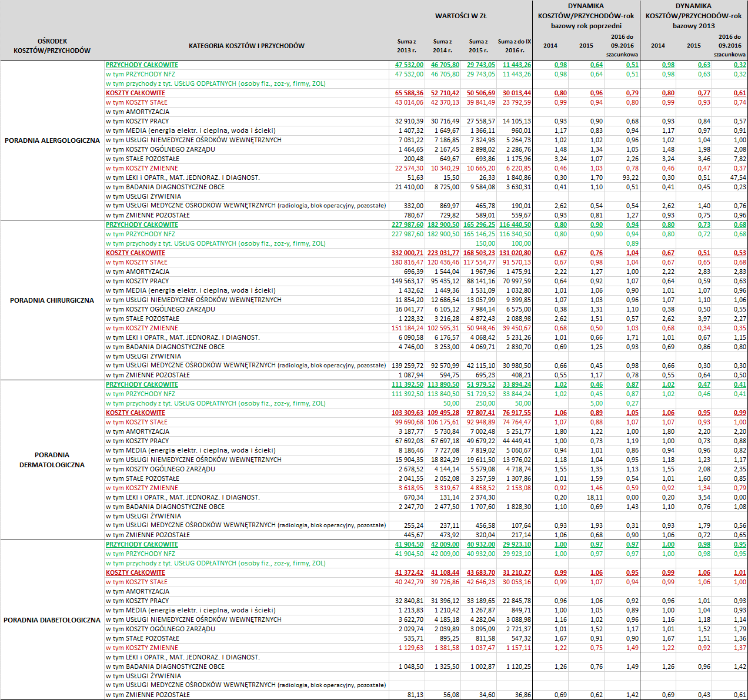
Task: Select the value '30 013,44'
Action: click(x=516, y=93)
